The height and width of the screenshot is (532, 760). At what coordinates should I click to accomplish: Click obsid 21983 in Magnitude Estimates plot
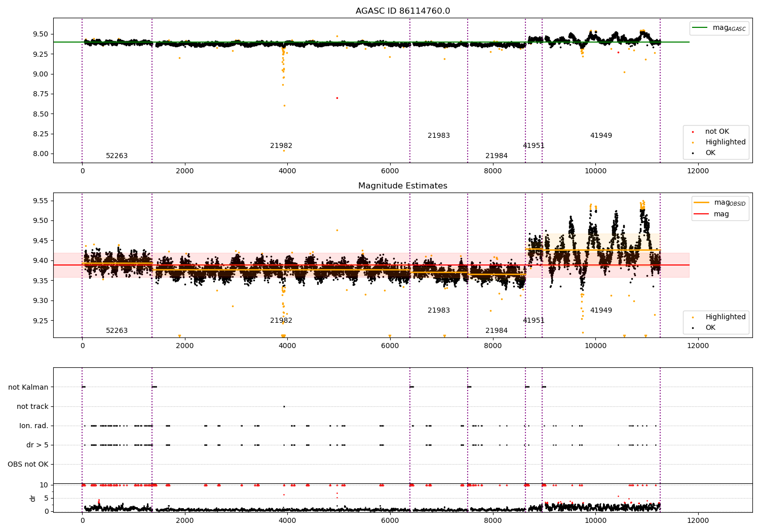tap(439, 311)
